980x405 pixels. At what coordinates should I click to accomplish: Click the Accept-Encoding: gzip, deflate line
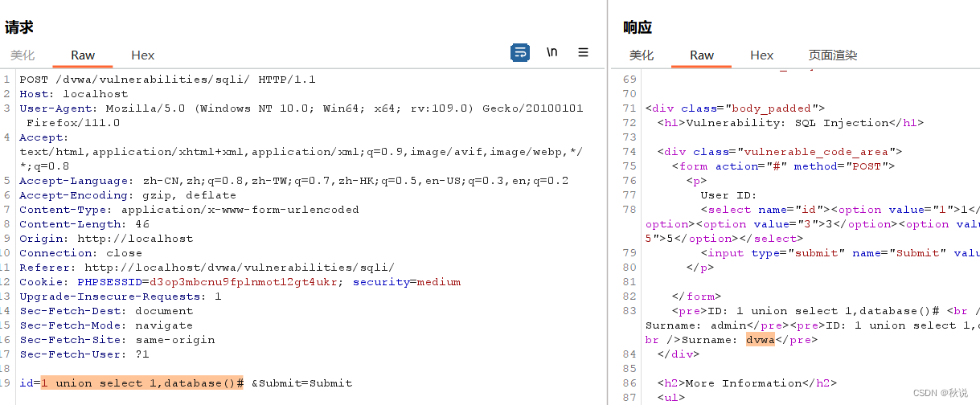128,195
